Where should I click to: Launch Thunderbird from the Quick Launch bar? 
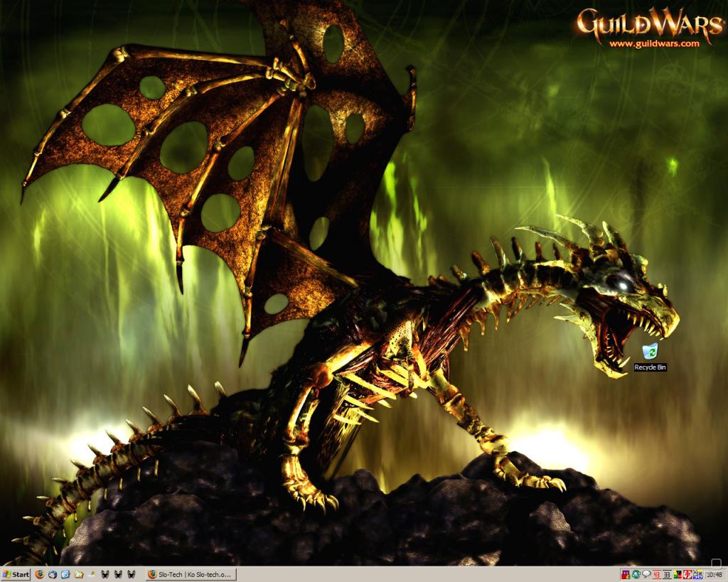click(53, 574)
